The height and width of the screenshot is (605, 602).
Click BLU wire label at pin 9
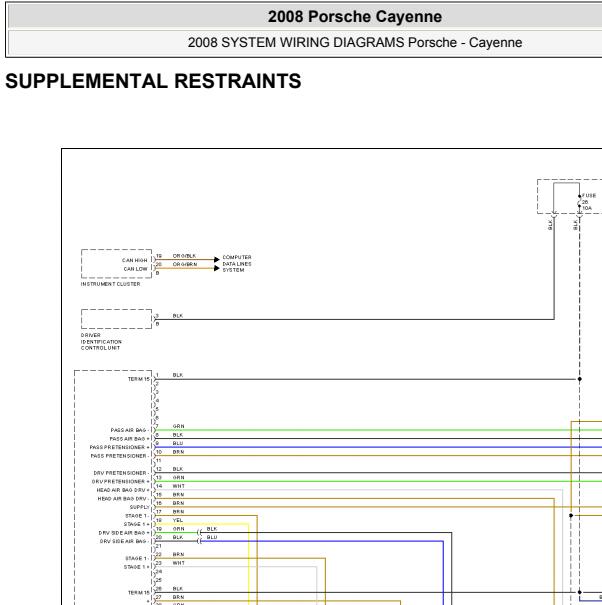point(178,443)
